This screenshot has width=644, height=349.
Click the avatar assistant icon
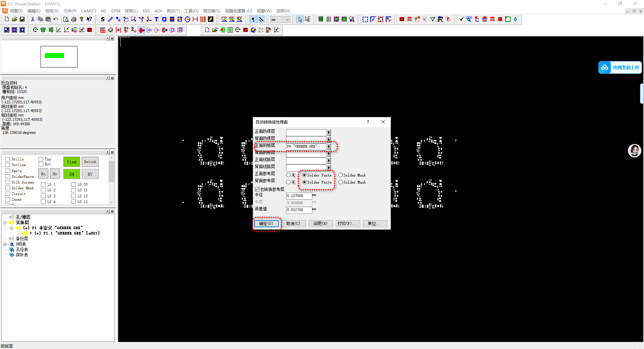pos(634,150)
